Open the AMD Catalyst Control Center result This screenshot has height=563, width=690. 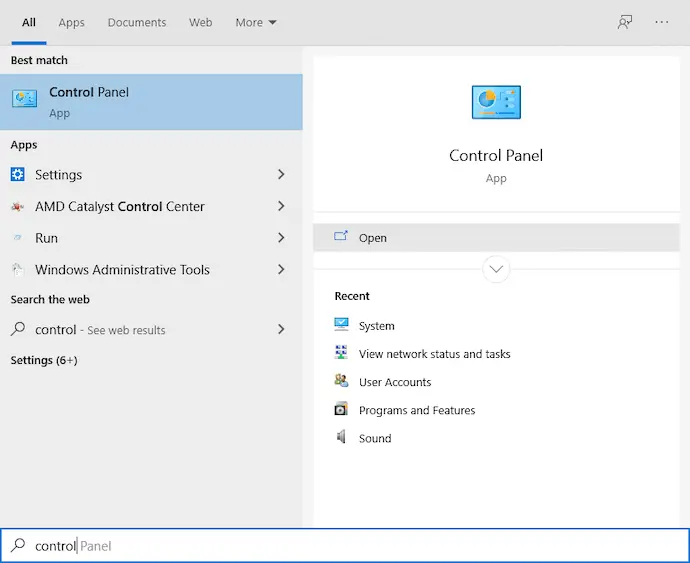(x=151, y=206)
